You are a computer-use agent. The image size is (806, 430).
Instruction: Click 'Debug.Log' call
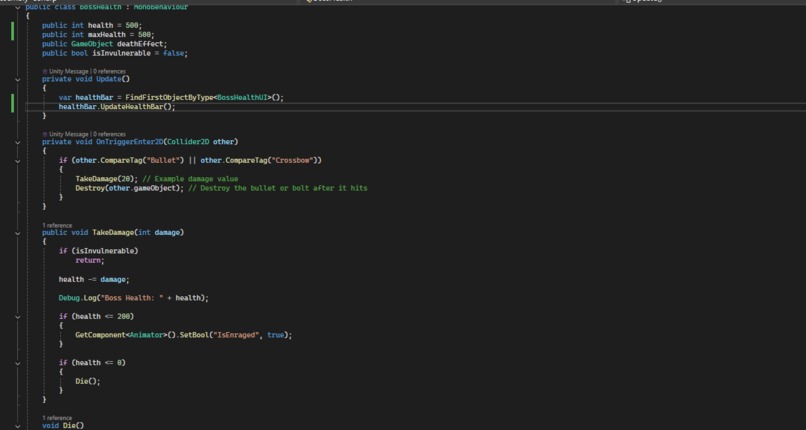[x=78, y=297]
